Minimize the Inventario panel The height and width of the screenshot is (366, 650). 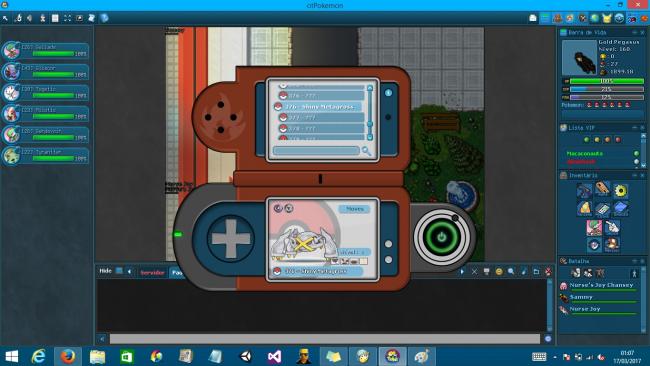point(635,175)
